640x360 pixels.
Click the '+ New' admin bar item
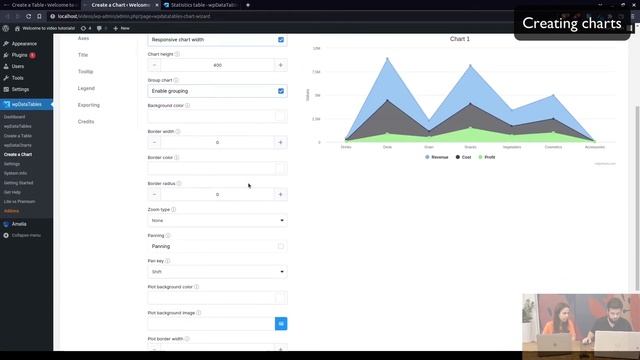coord(121,28)
